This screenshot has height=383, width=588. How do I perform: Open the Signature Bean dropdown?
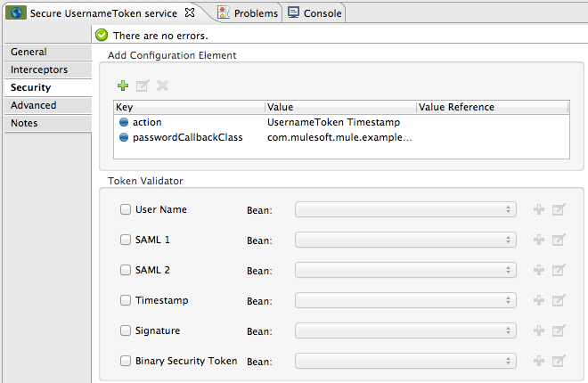click(x=405, y=330)
